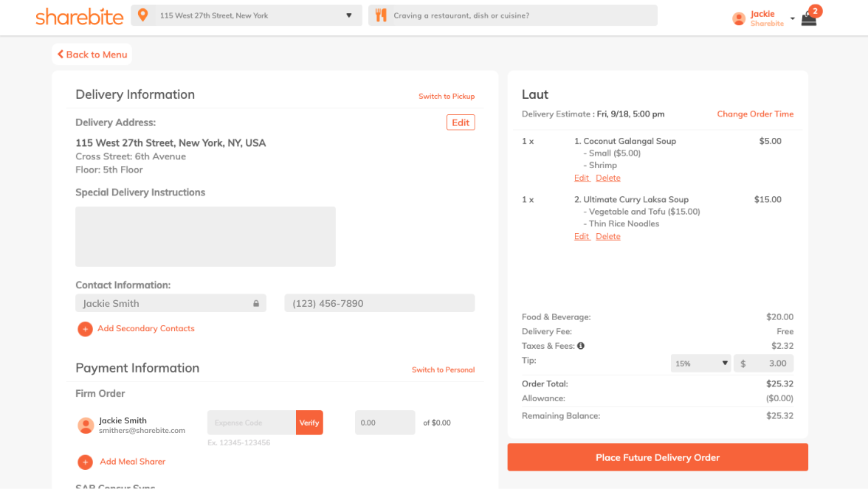
Task: Click Verify expense code button
Action: (x=309, y=423)
